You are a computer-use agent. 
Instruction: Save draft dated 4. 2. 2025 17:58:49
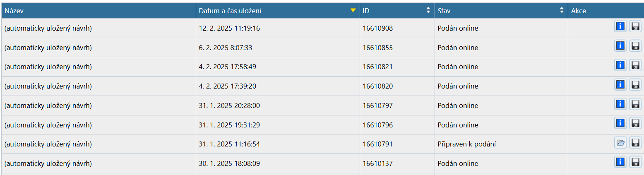pyautogui.click(x=635, y=65)
